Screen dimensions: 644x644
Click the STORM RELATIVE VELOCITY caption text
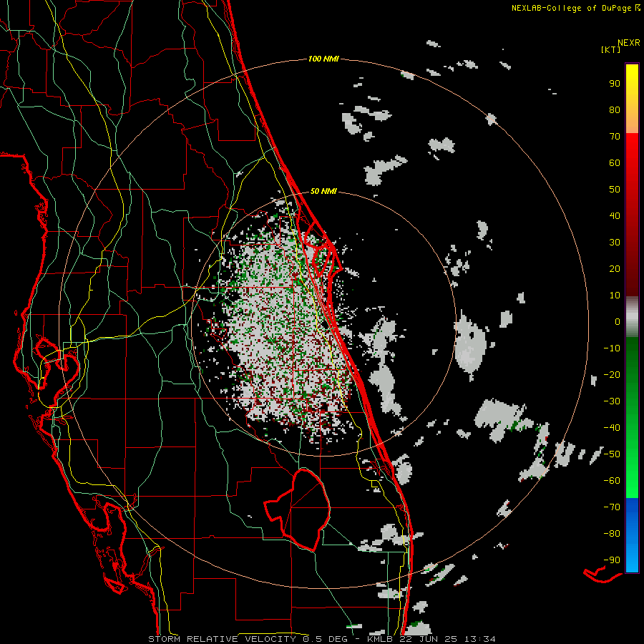(221, 639)
